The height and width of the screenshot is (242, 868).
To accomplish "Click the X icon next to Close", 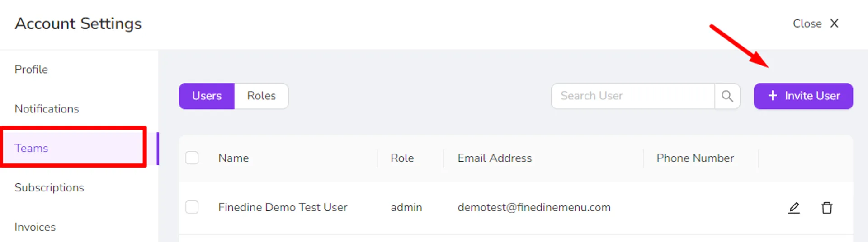I will tap(834, 23).
